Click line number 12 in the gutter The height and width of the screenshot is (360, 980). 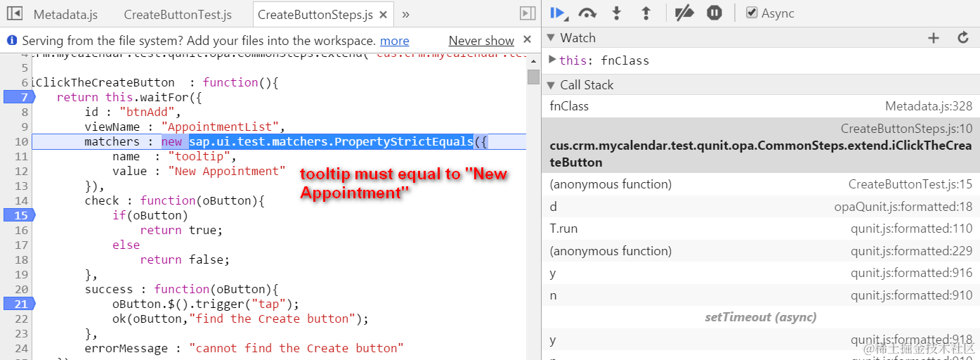[21, 171]
